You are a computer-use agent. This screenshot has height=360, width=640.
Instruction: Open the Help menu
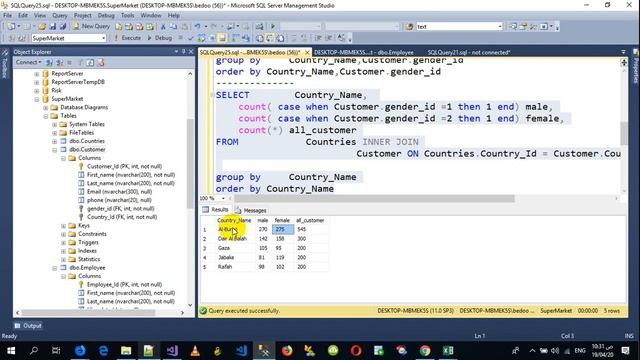click(x=173, y=16)
